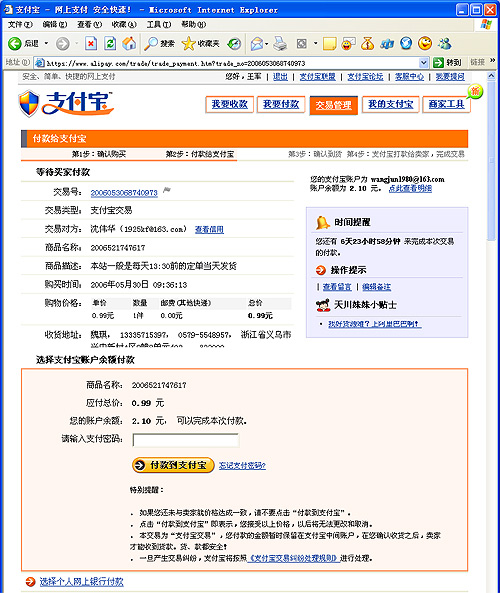Open the Messenger people icon

(x=445, y=43)
